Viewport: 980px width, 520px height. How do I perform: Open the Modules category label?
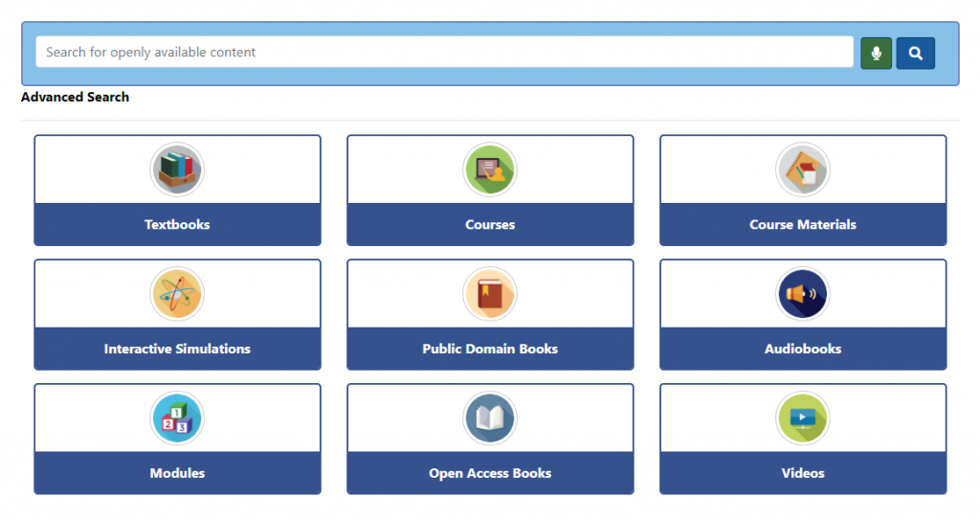tap(177, 473)
